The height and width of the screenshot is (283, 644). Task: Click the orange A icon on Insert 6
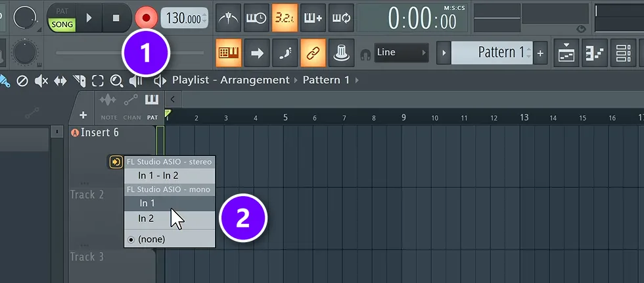[x=75, y=132]
